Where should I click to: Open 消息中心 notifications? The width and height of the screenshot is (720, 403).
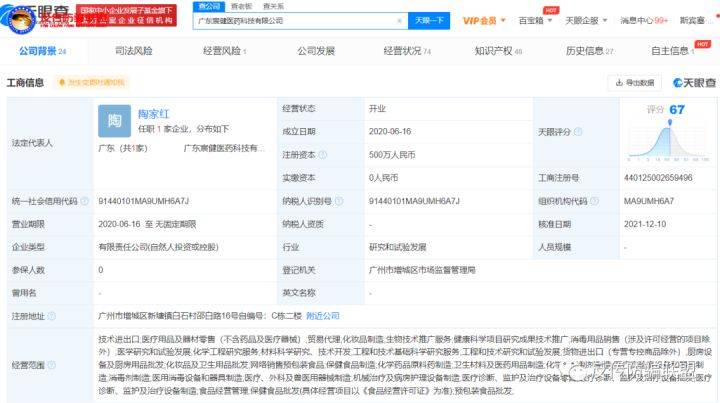pos(643,21)
